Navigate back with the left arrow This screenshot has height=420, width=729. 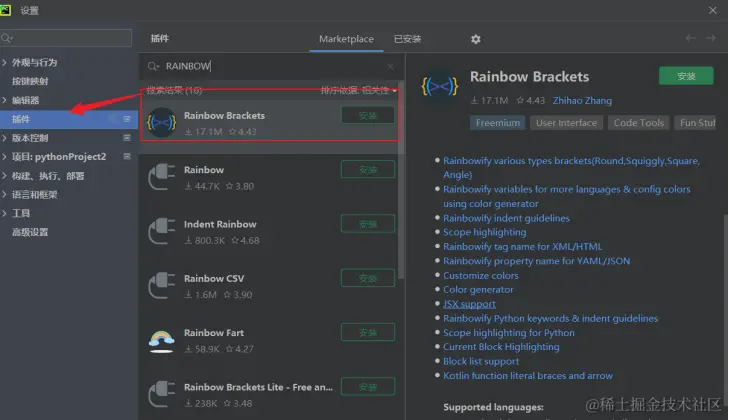click(x=690, y=38)
